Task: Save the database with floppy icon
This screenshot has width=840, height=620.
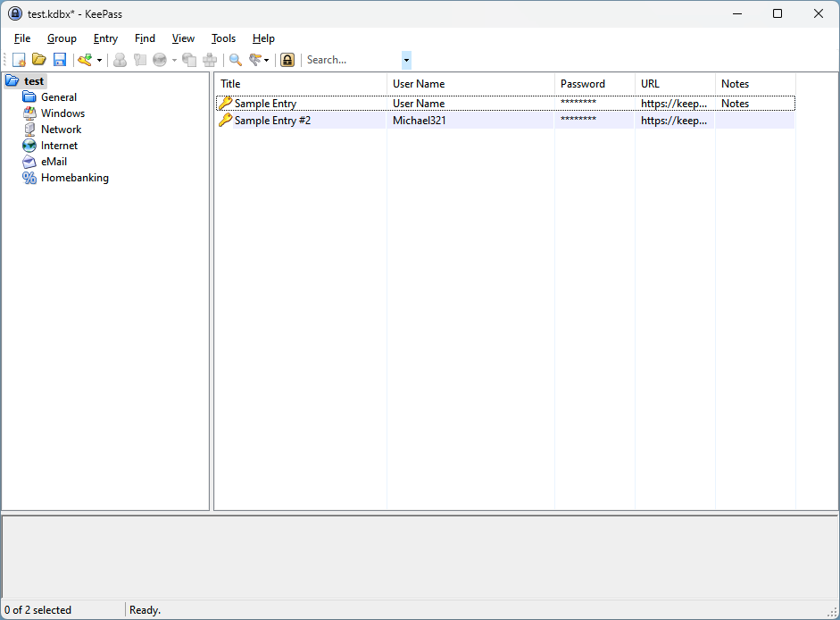Action: [60, 60]
